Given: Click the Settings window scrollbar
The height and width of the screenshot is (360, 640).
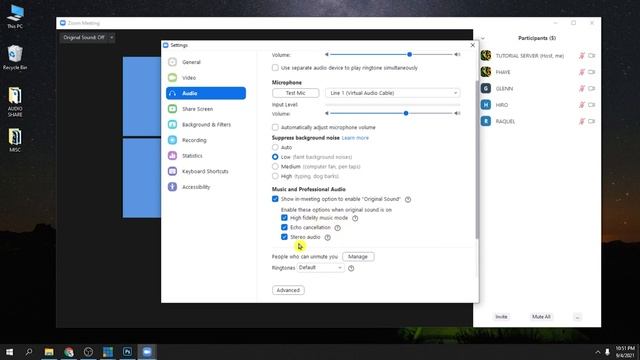Looking at the screenshot, I should click(477, 159).
